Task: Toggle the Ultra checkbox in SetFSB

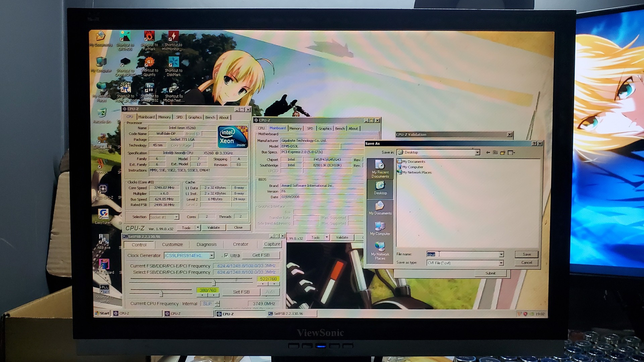Action: tap(226, 255)
